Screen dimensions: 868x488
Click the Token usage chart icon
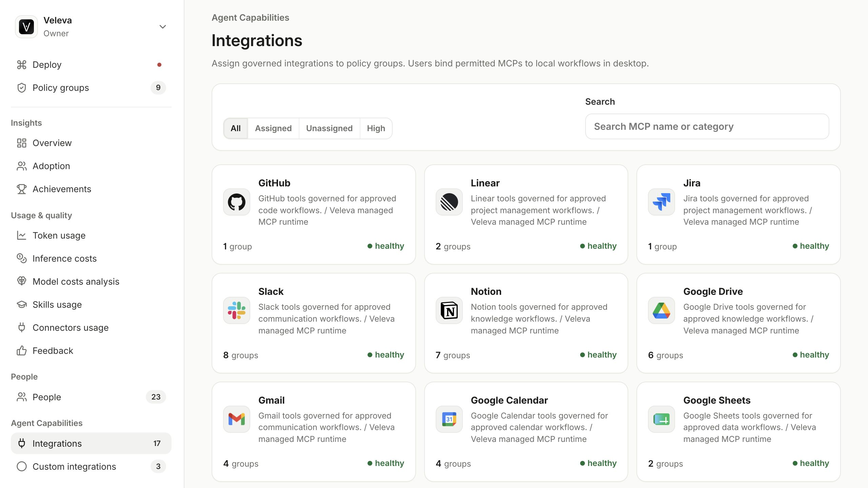(22, 236)
